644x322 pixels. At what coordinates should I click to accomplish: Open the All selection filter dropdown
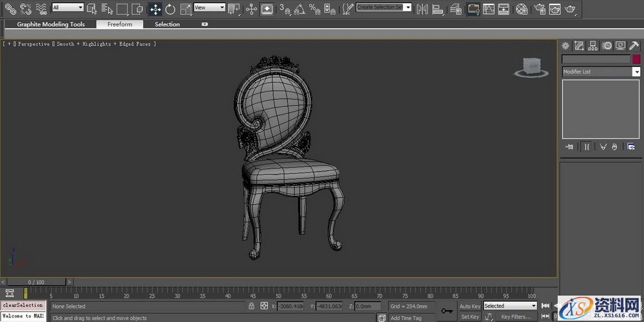click(x=68, y=8)
